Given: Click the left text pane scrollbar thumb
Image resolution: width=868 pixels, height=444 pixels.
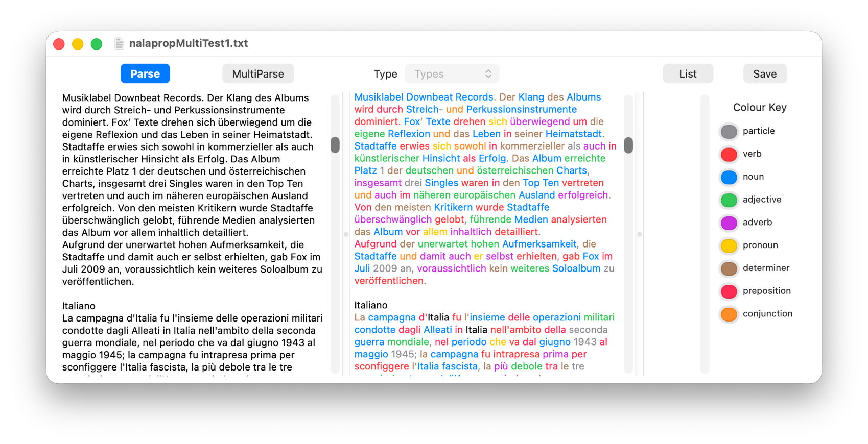Looking at the screenshot, I should (x=335, y=145).
